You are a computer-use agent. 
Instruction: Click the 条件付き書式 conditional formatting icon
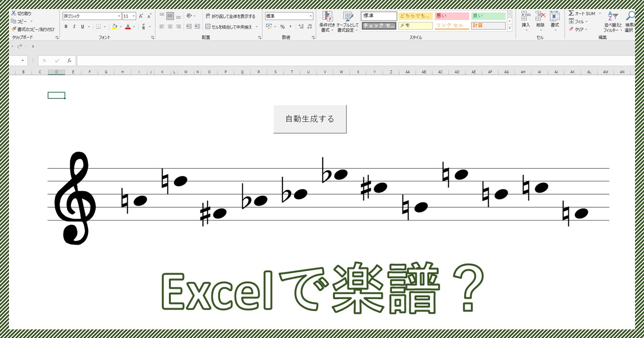[x=327, y=17]
